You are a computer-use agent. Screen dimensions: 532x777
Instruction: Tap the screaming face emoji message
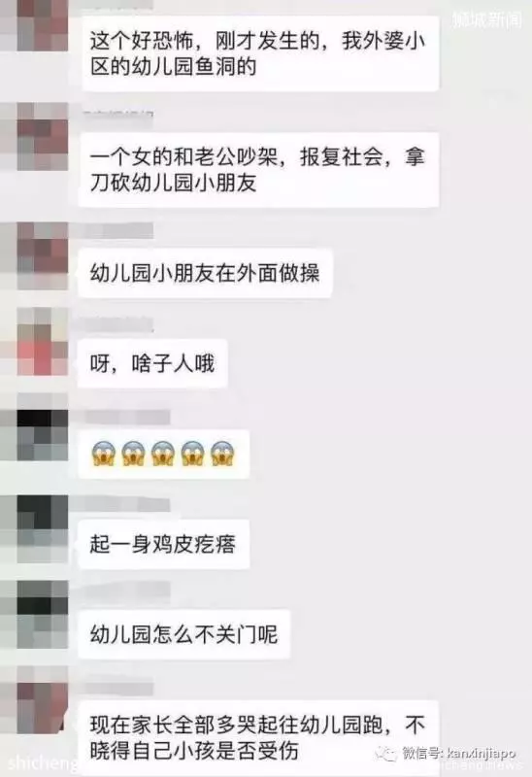coord(163,454)
